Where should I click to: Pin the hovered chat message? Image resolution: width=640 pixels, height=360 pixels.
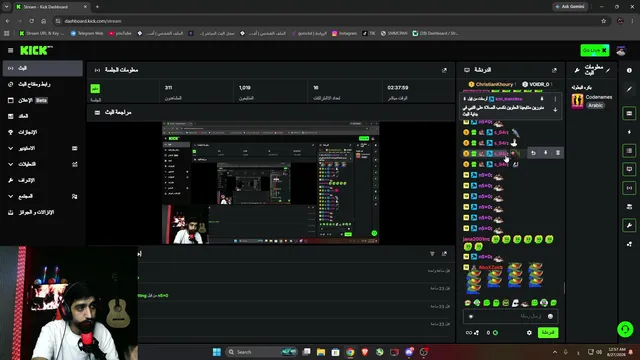545,153
